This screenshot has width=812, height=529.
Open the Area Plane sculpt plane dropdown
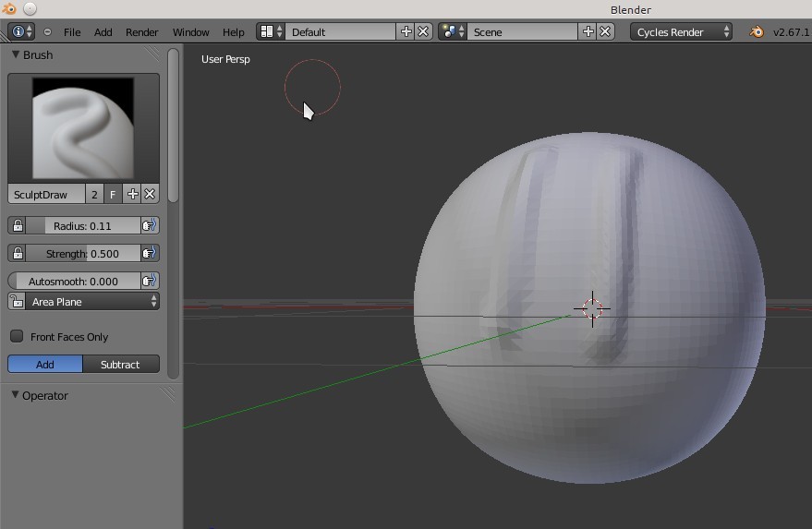[x=91, y=302]
